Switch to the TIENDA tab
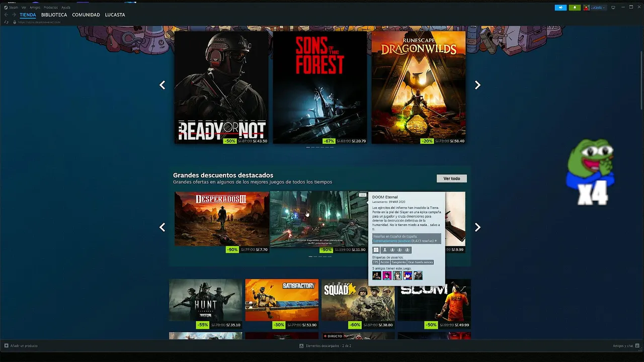 (x=28, y=15)
